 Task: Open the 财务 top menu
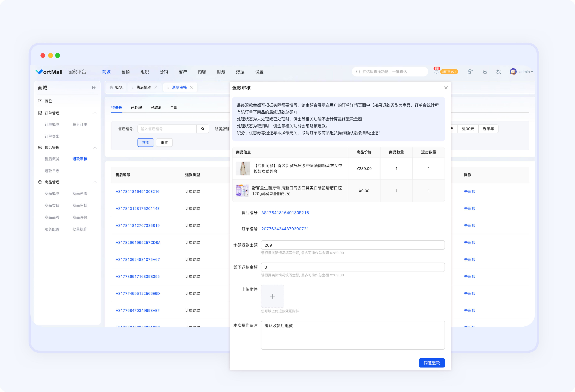[x=221, y=72]
